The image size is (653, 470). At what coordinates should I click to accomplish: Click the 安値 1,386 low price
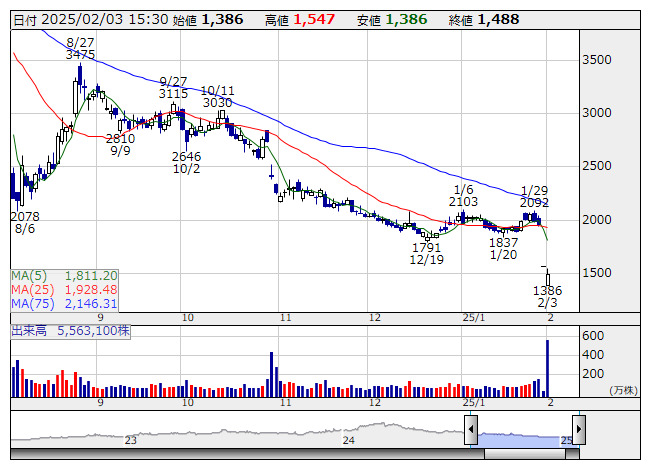coord(392,20)
